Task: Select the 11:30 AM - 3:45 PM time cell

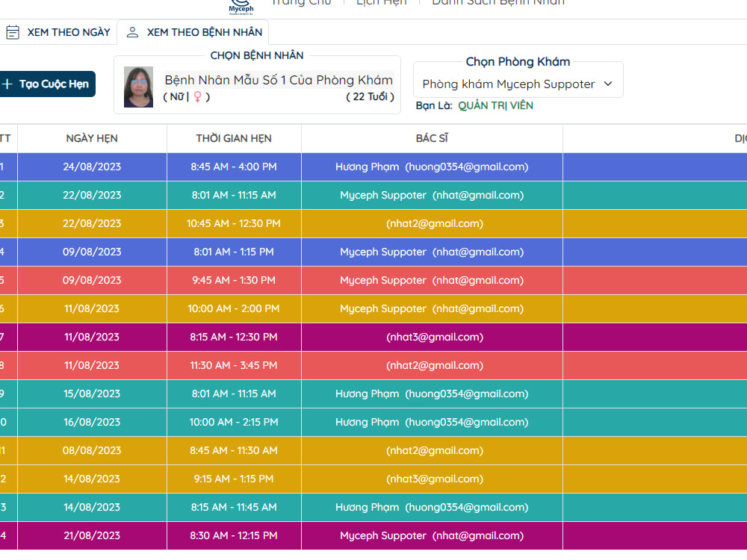Action: point(234,365)
